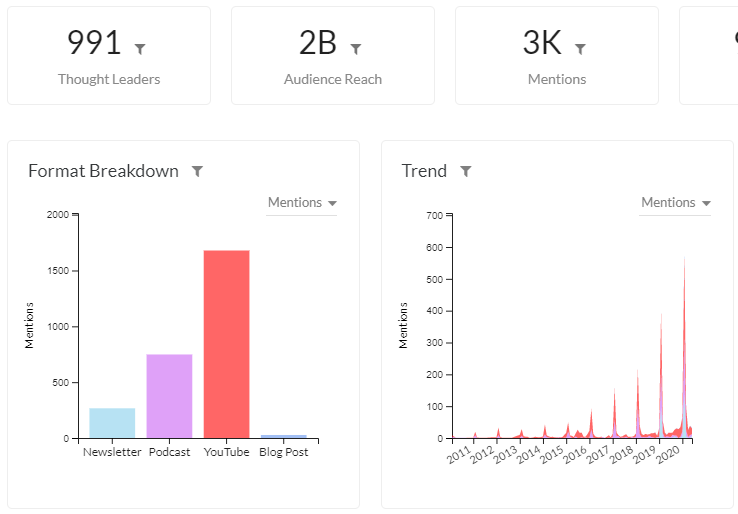Viewport: 738px width, 514px height.
Task: Click the Format Breakdown title
Action: tap(104, 171)
